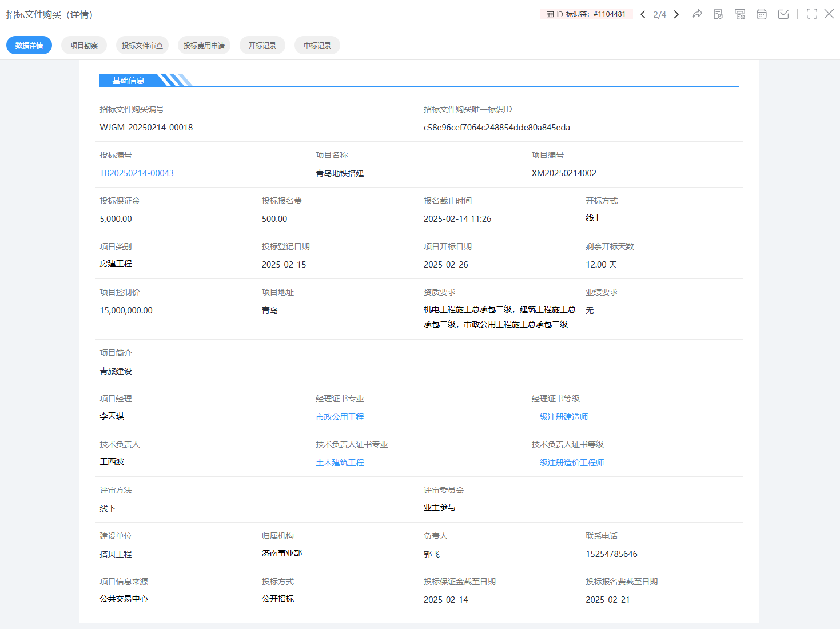Open the 开标记录 tab
The width and height of the screenshot is (840, 629).
pyautogui.click(x=262, y=46)
